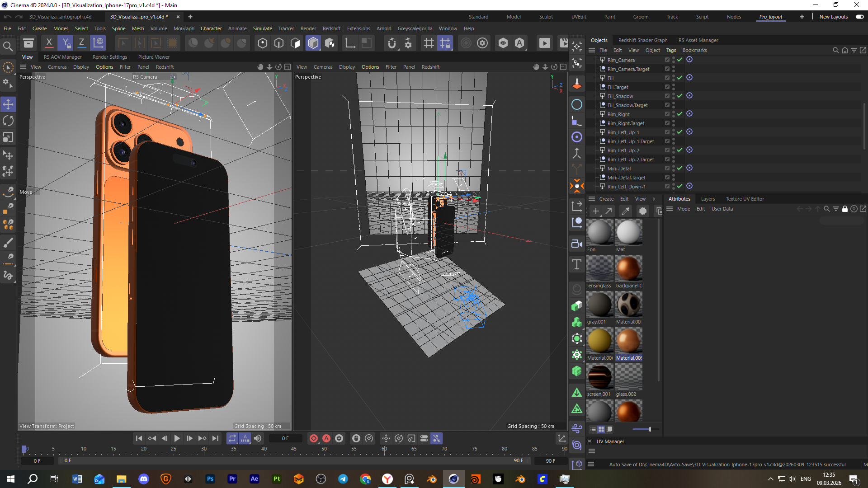Select the Move tool in left toolbar
The width and height of the screenshot is (868, 488).
pyautogui.click(x=8, y=104)
